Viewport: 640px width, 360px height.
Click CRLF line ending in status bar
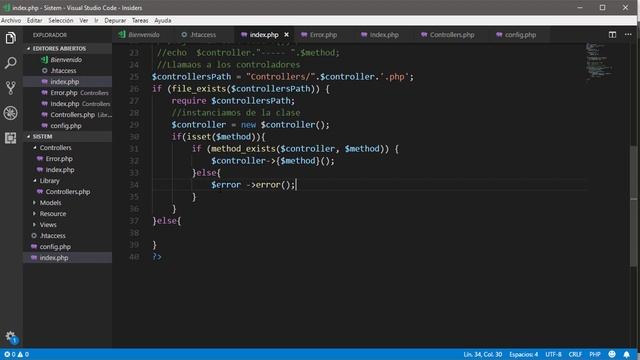[x=575, y=354]
